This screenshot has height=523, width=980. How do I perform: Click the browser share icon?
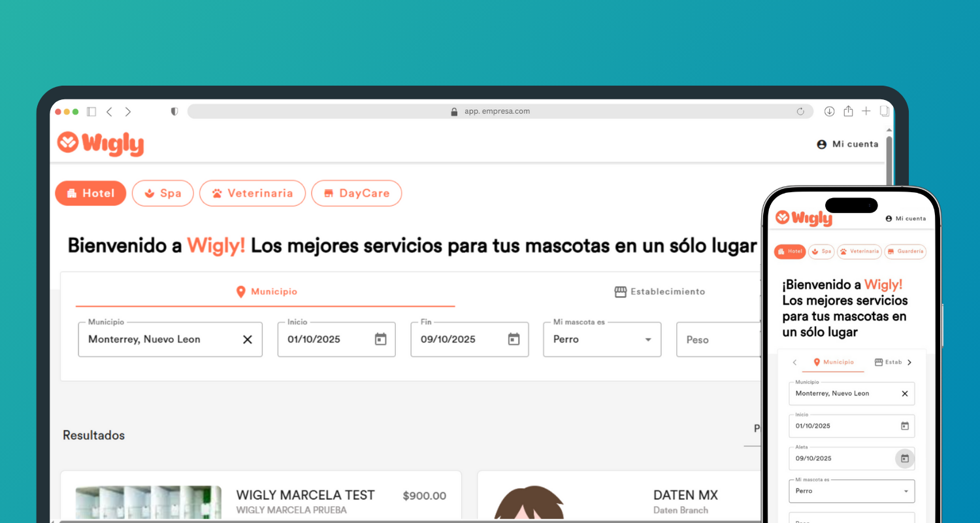click(x=848, y=111)
